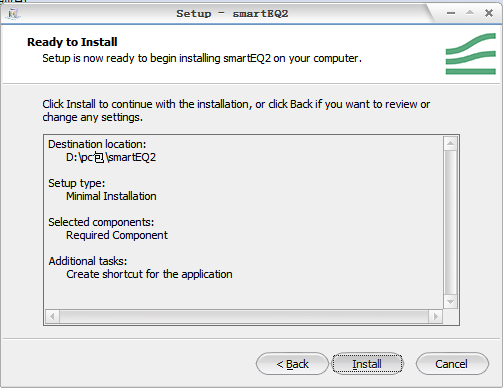Click the summary box scroll up arrow
Screen dimensions: 503x388
point(450,143)
